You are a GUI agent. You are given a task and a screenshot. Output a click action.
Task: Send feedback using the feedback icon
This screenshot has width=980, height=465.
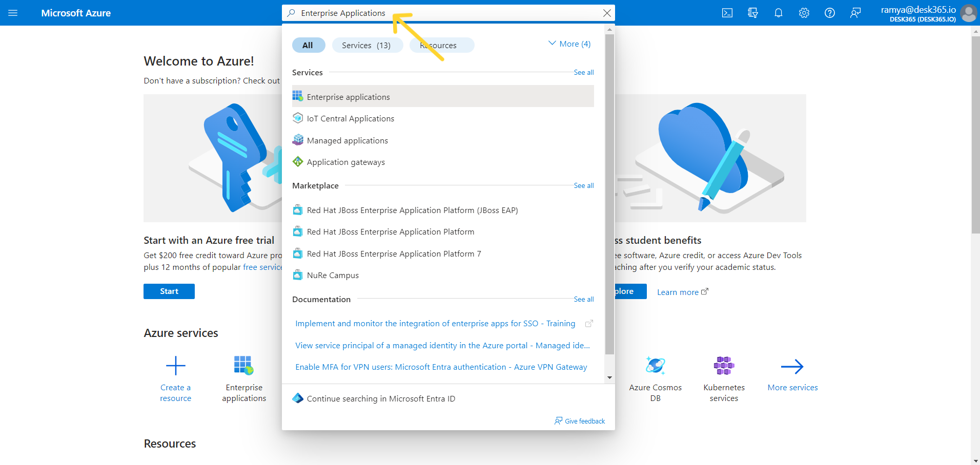coord(855,13)
